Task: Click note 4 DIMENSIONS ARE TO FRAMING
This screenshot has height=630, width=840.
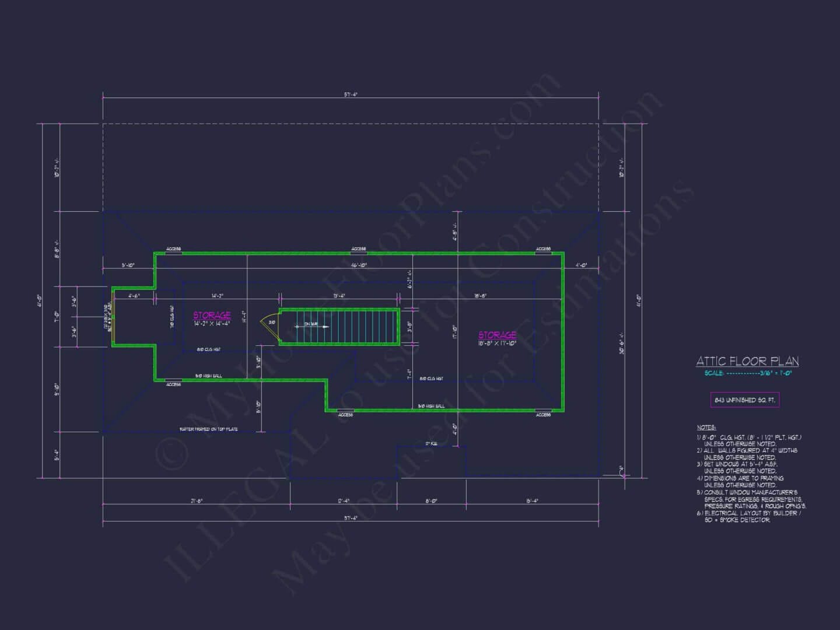Action: coord(740,481)
